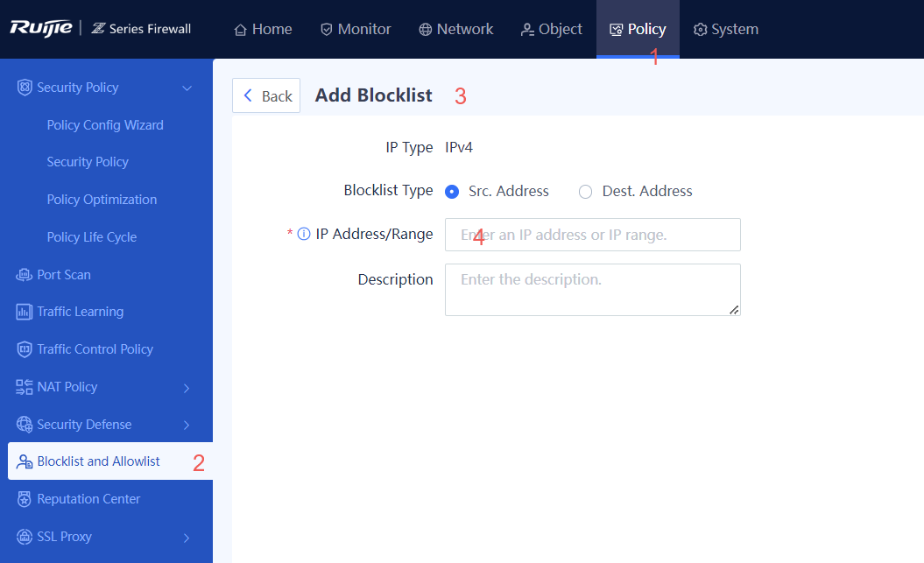924x563 pixels.
Task: Click the Back arrow chevron icon
Action: (x=248, y=95)
